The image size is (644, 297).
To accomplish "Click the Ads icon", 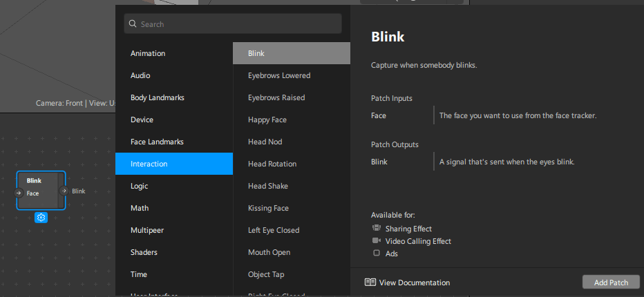I will click(x=377, y=253).
